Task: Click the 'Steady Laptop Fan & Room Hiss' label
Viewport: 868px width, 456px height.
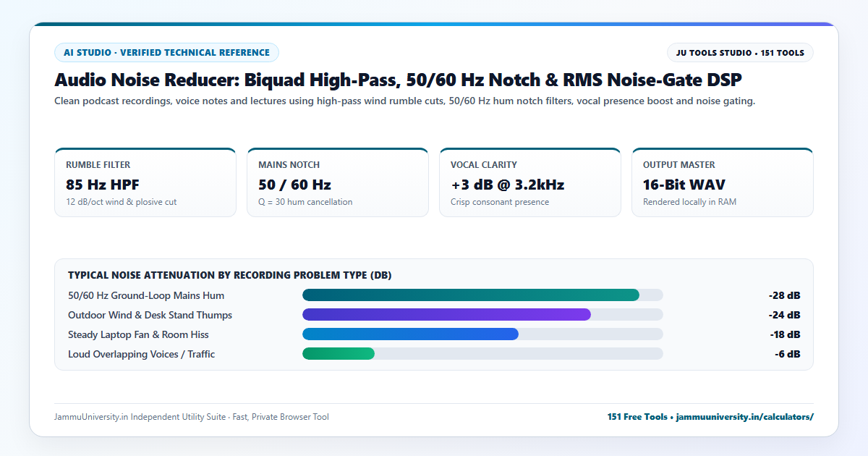Action: pyautogui.click(x=138, y=334)
